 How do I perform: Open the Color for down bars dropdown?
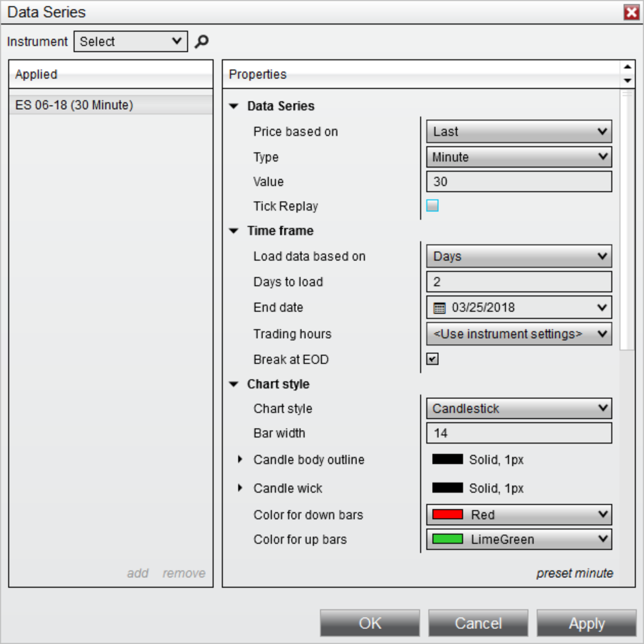coord(519,515)
